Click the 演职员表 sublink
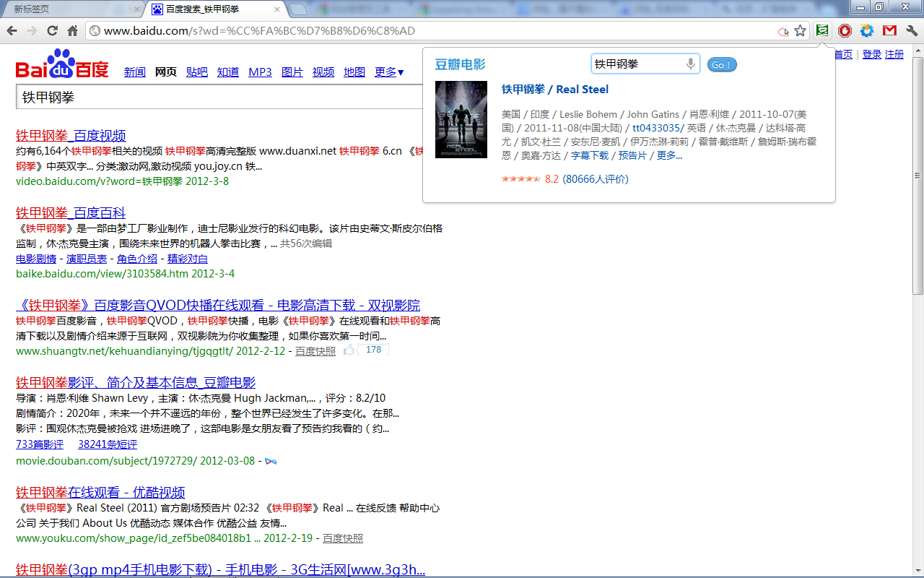This screenshot has height=578, width=924. 87,259
